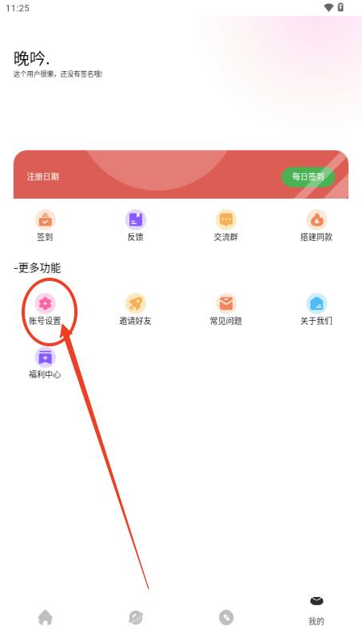Switch to the home tab
The image size is (362, 644).
(46, 618)
